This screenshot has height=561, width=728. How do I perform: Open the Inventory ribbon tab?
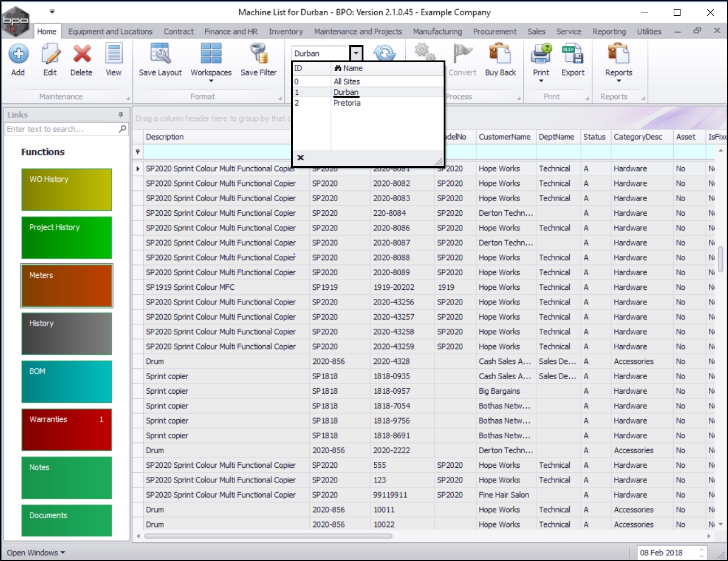[285, 32]
